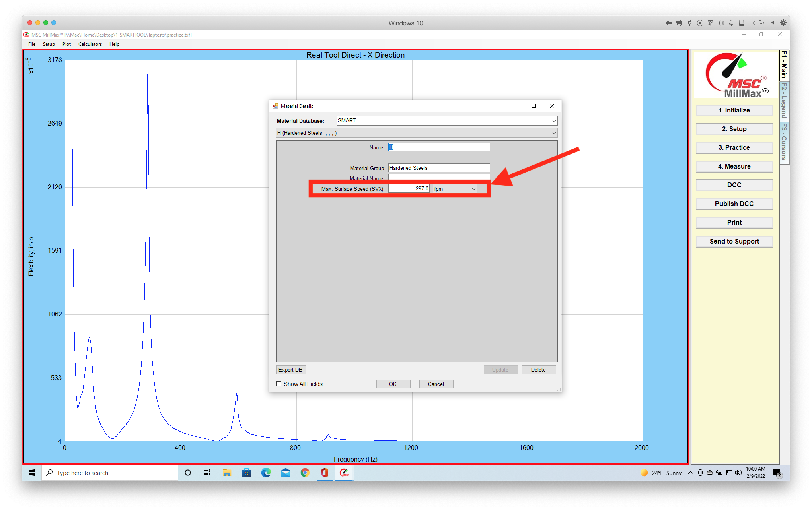Click the Max. Surface Speed value field
This screenshot has height=510, width=812.
pos(409,189)
